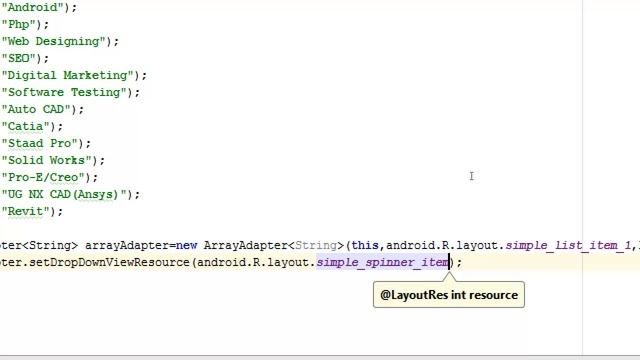This screenshot has width=640, height=360.
Task: Click the "Pro-E/Creo" string
Action: click(x=43, y=177)
